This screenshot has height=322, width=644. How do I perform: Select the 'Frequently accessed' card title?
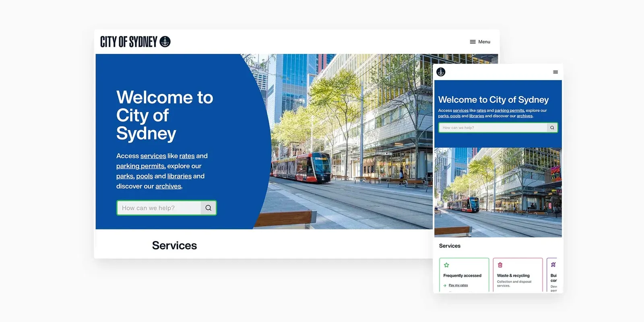click(462, 276)
